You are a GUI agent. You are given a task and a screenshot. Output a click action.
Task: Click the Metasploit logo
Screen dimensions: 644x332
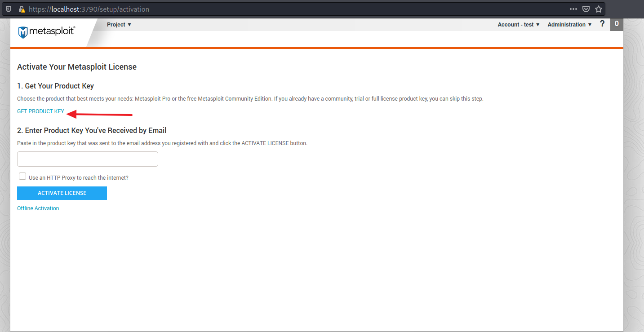tap(46, 32)
